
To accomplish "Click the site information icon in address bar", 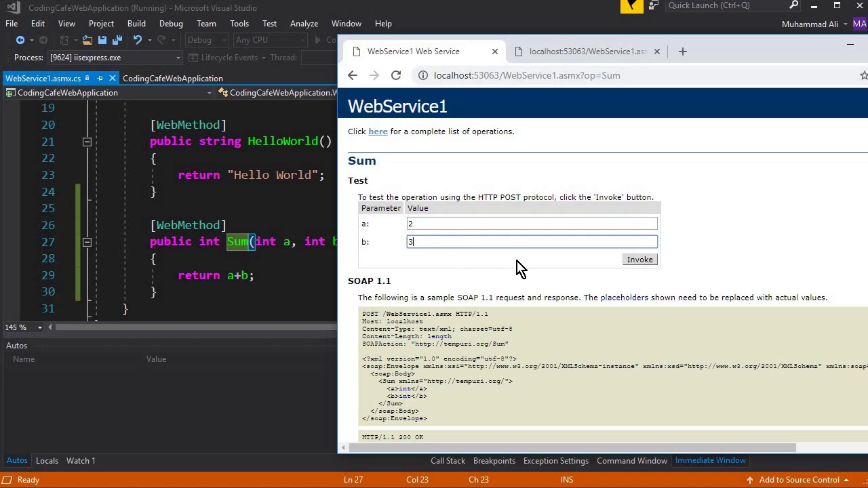I will (422, 75).
